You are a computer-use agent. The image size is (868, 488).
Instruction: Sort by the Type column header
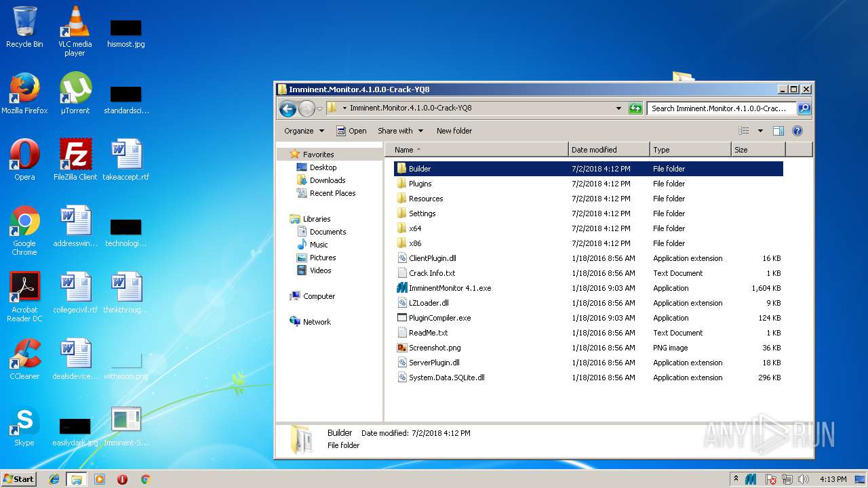pos(690,150)
